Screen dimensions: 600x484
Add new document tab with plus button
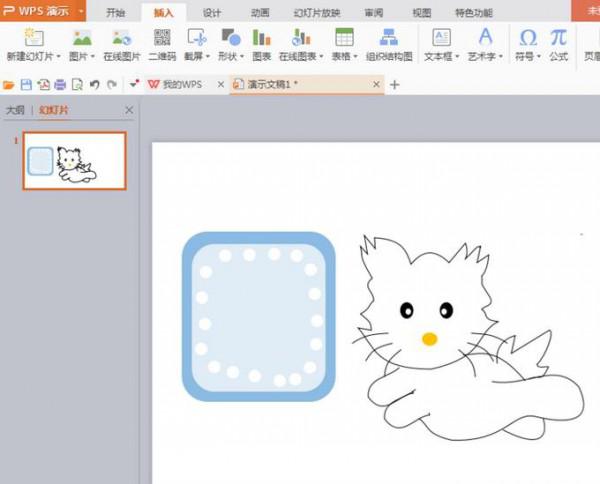point(394,85)
